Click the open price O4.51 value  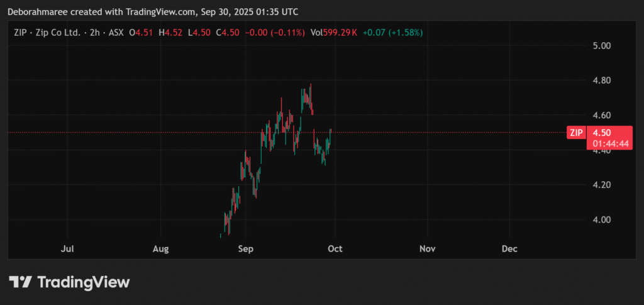tap(141, 32)
